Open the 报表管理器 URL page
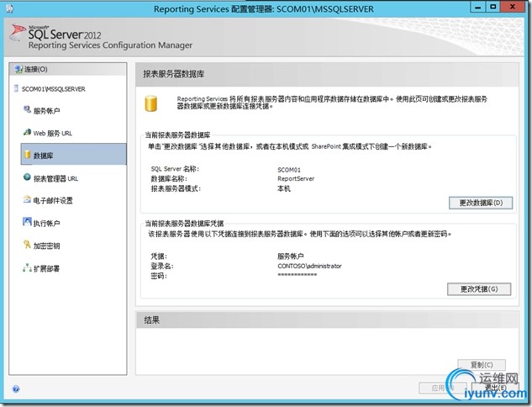 (55, 178)
